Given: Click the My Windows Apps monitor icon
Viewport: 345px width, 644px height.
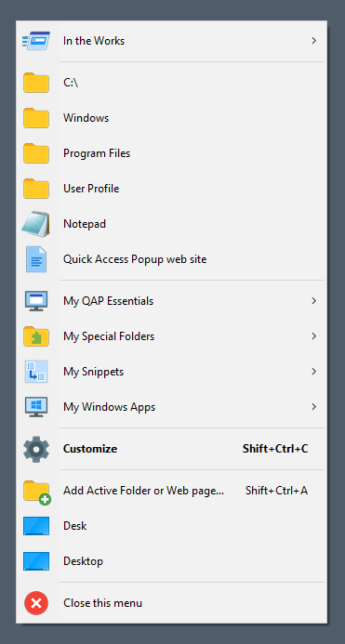Looking at the screenshot, I should click(x=36, y=407).
